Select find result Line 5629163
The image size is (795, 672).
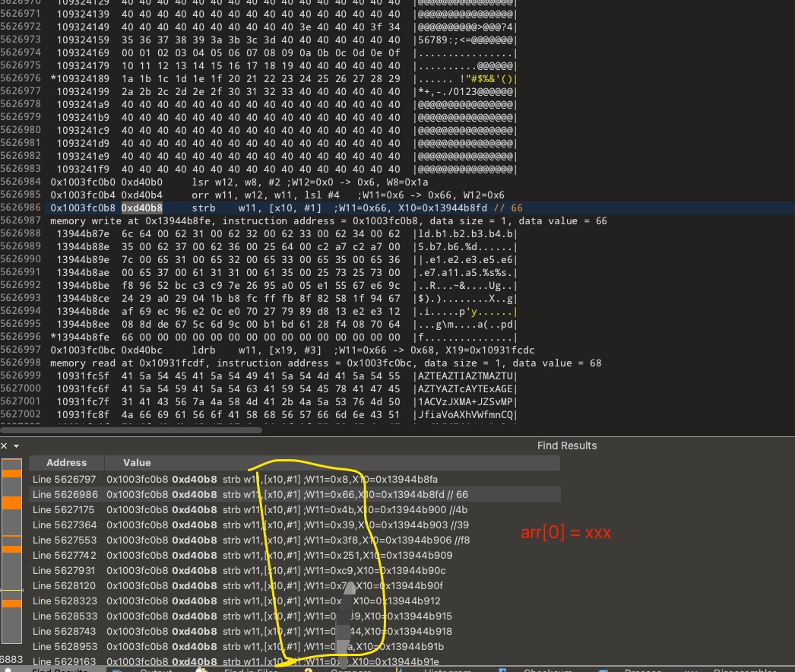(295, 661)
